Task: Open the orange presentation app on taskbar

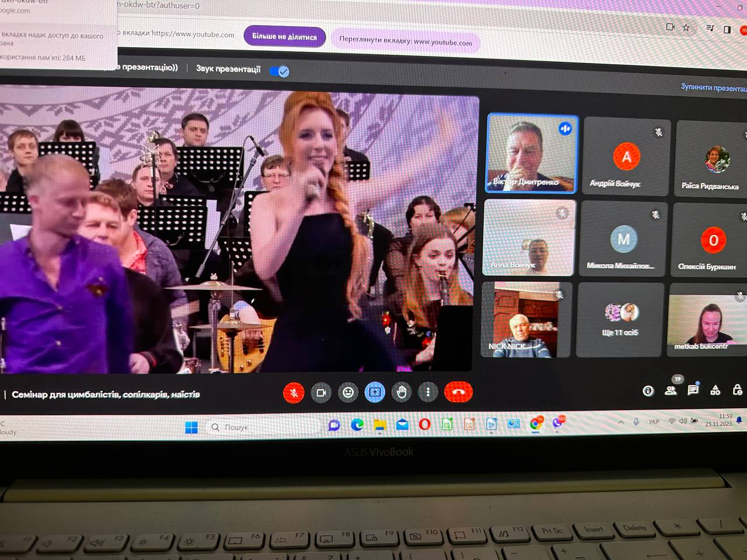Action: click(469, 424)
